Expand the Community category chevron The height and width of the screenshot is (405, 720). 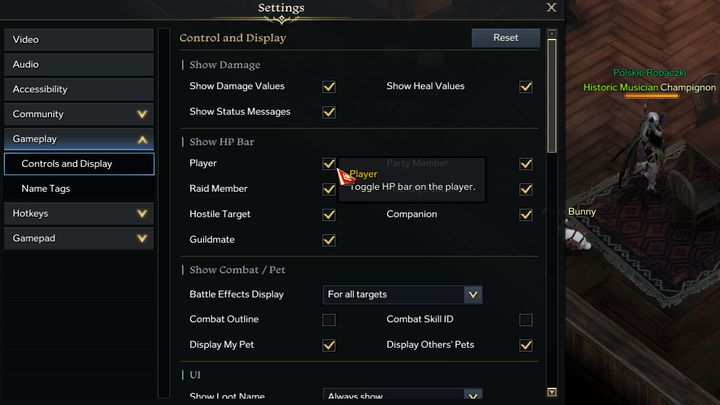[142, 114]
